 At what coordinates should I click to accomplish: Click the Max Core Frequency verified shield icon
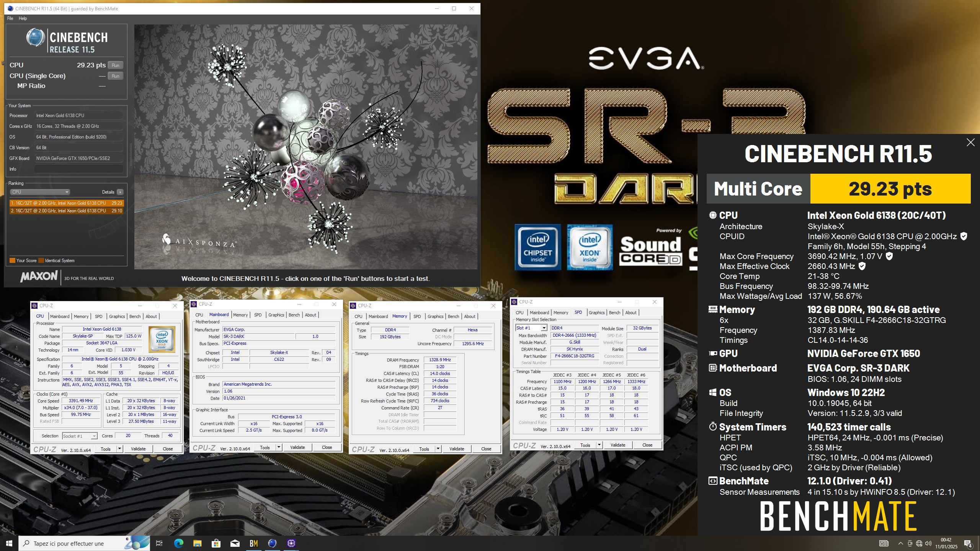coord(889,256)
